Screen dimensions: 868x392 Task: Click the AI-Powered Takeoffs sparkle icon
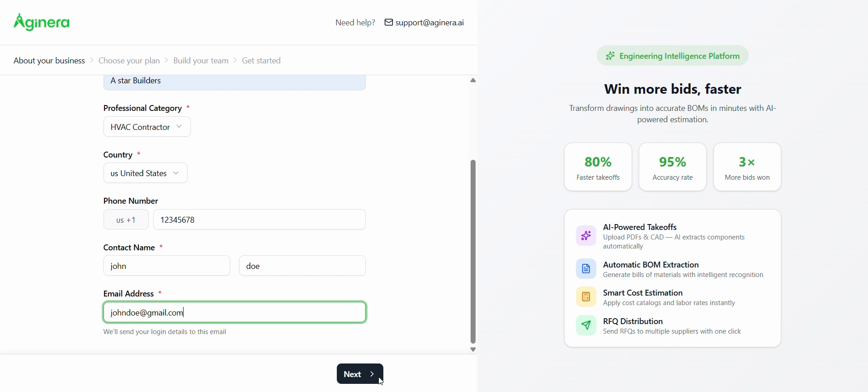pyautogui.click(x=586, y=236)
